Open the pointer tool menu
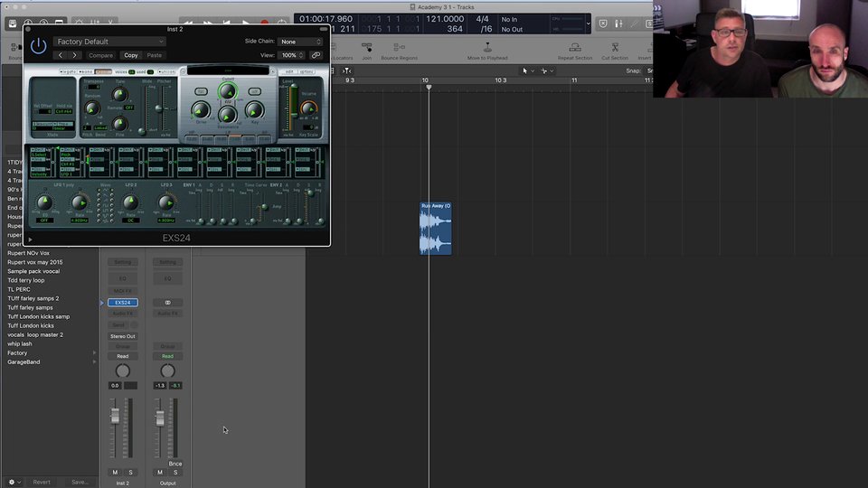 click(528, 70)
